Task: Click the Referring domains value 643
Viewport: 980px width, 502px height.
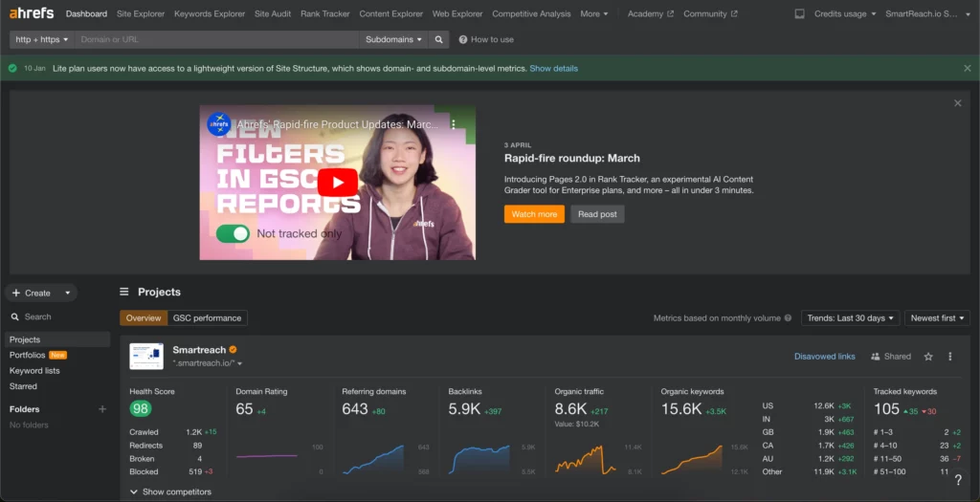Action: 355,409
